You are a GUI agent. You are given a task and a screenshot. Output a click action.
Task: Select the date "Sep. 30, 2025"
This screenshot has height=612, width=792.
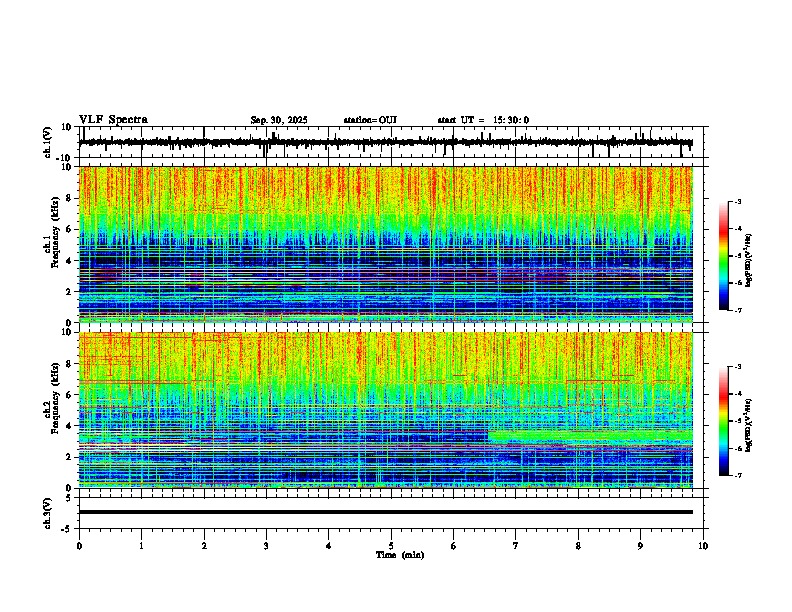tap(279, 120)
